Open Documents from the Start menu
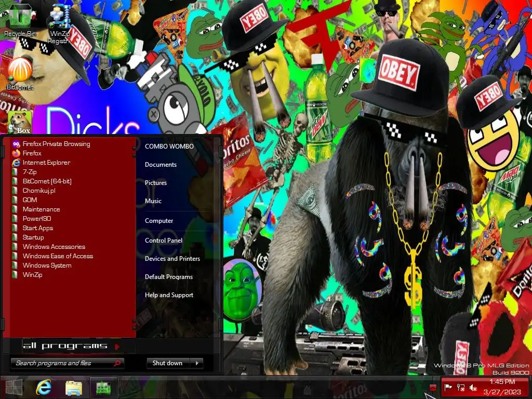Image resolution: width=532 pixels, height=399 pixels. (x=161, y=165)
